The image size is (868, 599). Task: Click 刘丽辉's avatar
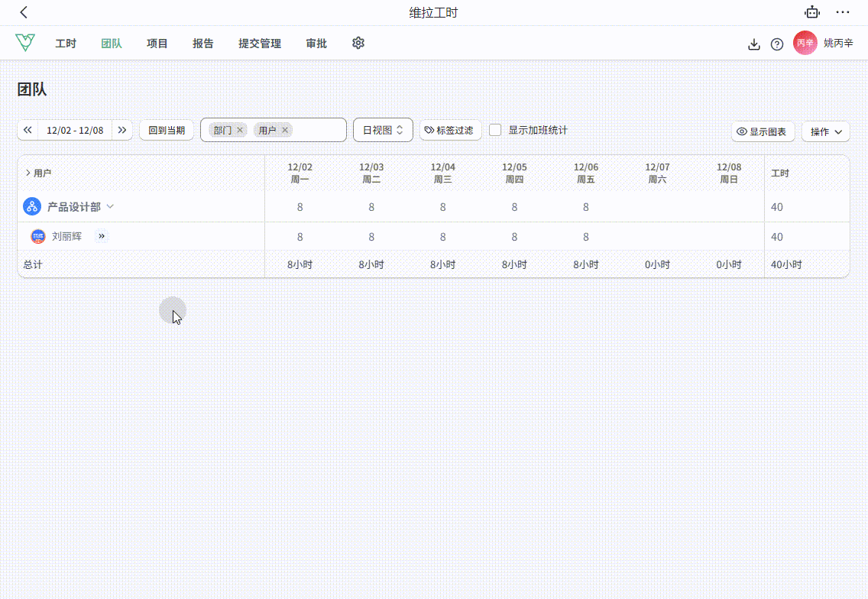point(38,236)
